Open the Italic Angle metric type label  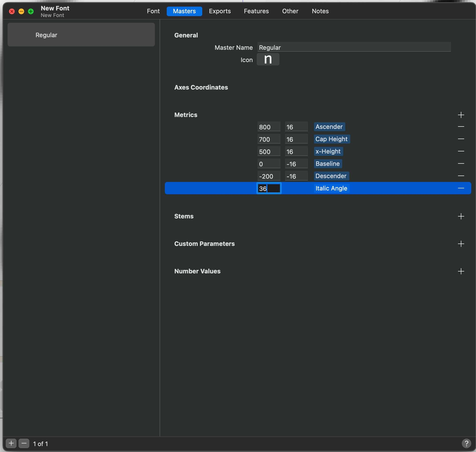point(332,188)
